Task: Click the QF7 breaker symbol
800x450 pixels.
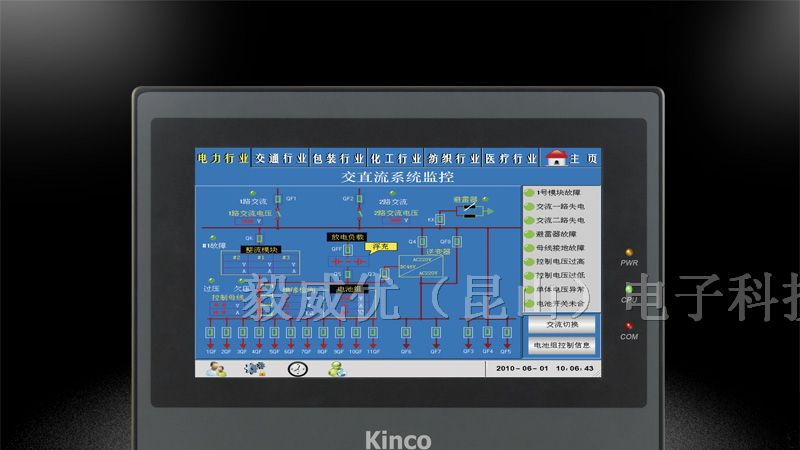Action: coord(436,333)
